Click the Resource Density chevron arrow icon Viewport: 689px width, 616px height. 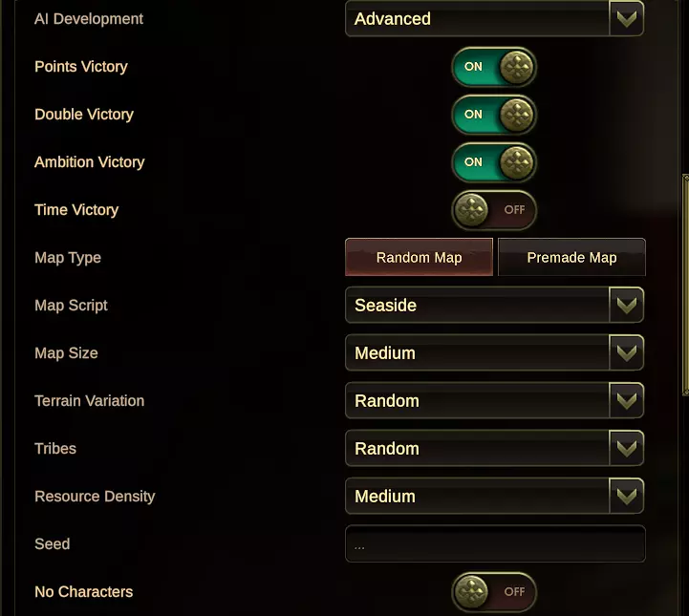coord(627,497)
